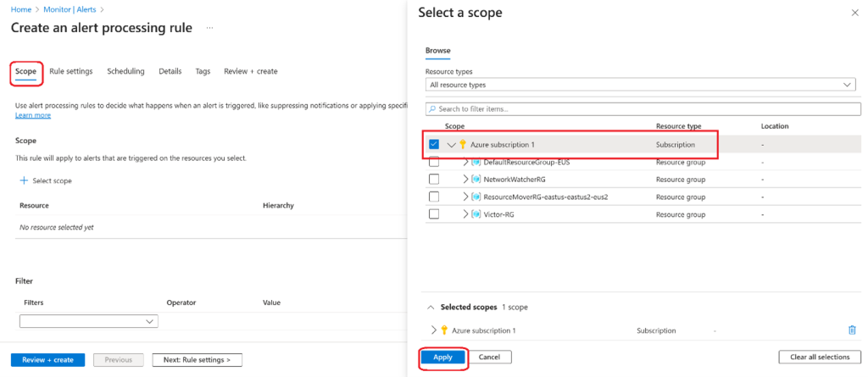Check the Victor-RG checkbox
Screen dimensions: 868x377
tap(434, 214)
